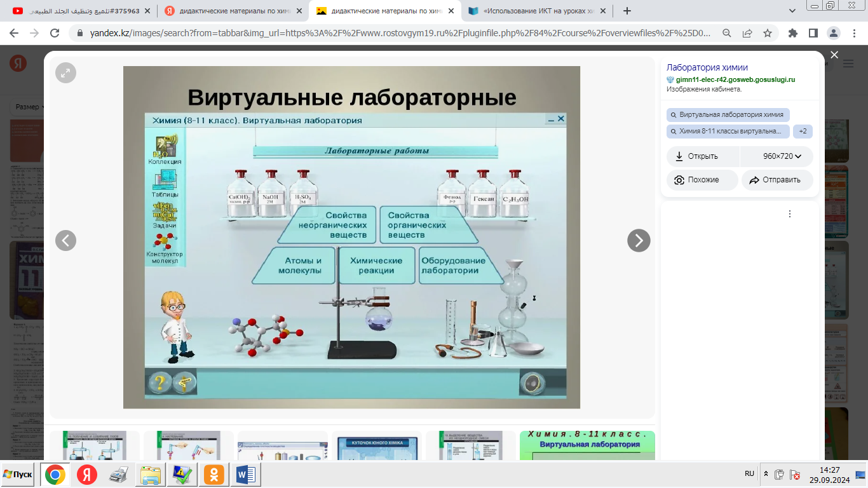
Task: Toggle the Chrome side panel
Action: tap(813, 33)
